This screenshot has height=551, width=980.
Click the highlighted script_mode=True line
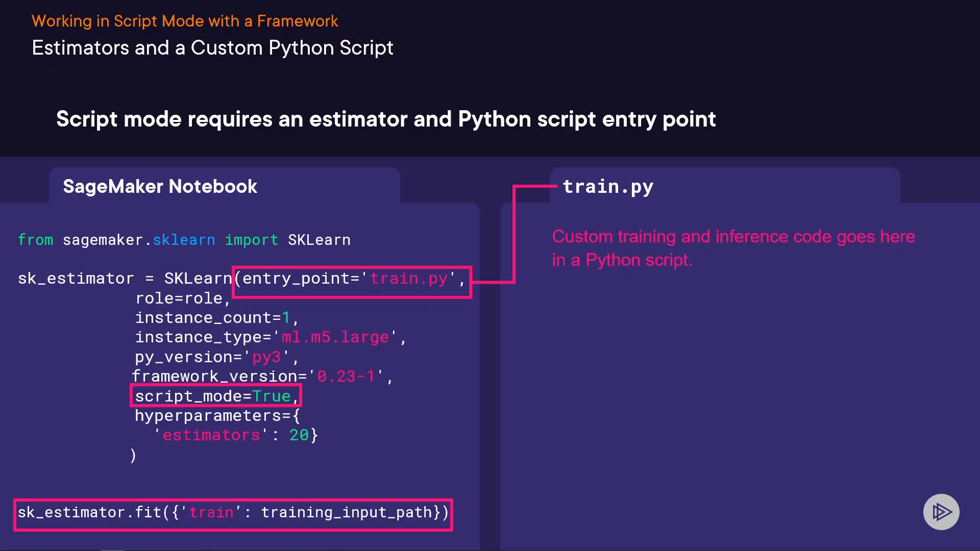tap(216, 396)
